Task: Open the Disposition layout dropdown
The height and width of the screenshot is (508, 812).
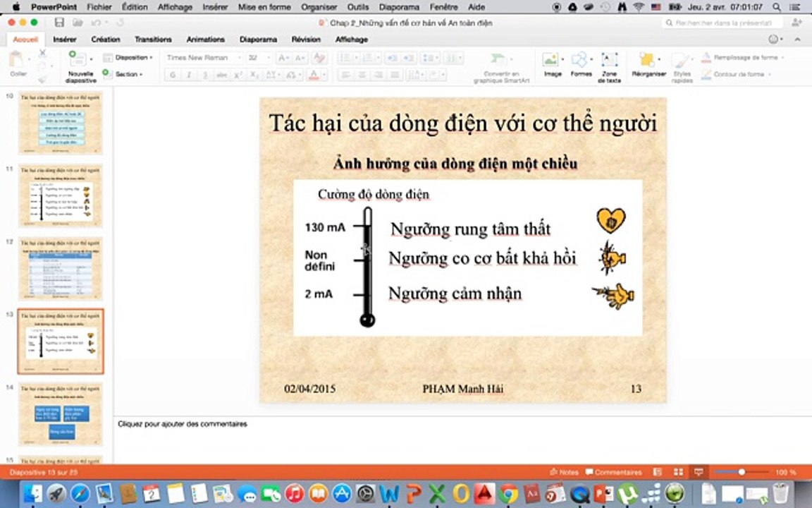Action: tap(128, 58)
